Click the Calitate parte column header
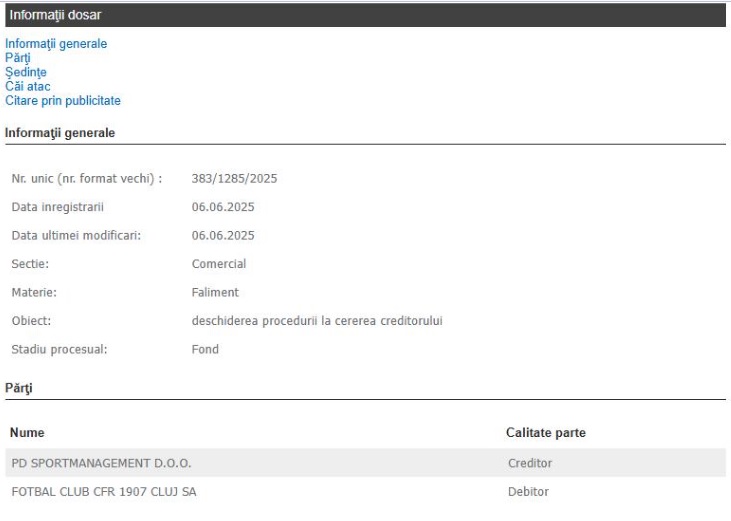Screen dimensions: 731x521 click(x=546, y=432)
